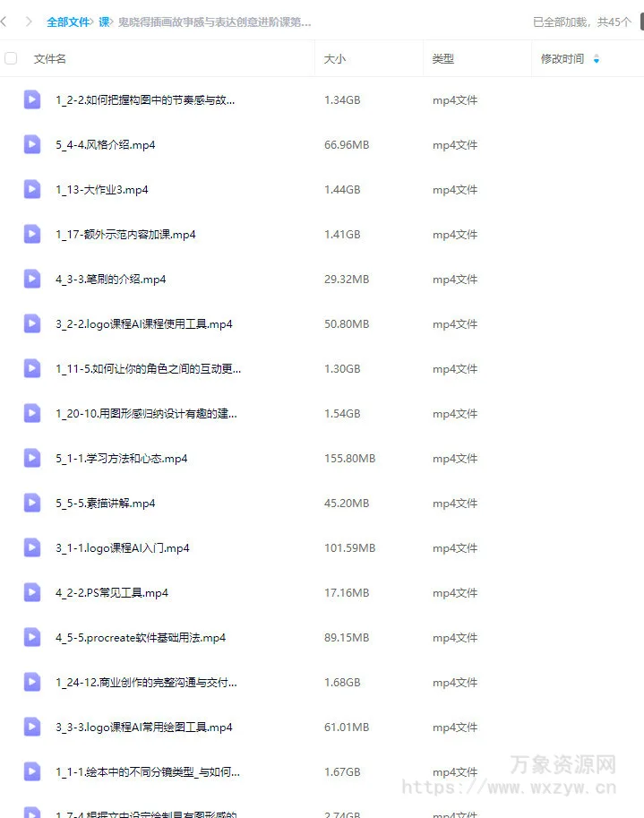The width and height of the screenshot is (644, 818).
Task: Sort by 文件名 column header
Action: click(50, 59)
